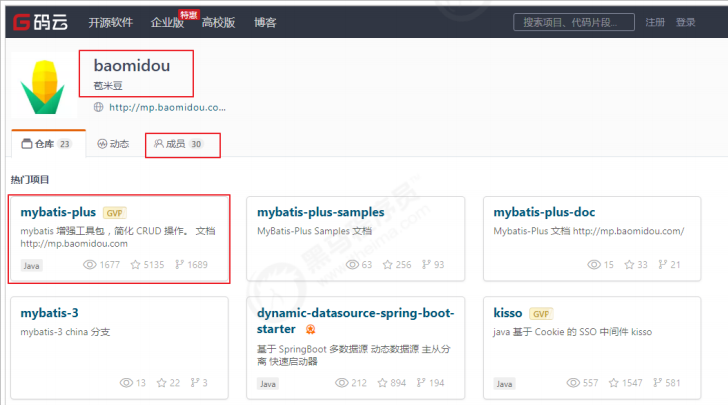Image resolution: width=728 pixels, height=405 pixels.
Task: Open the mybatis-3 repository
Action: [49, 313]
